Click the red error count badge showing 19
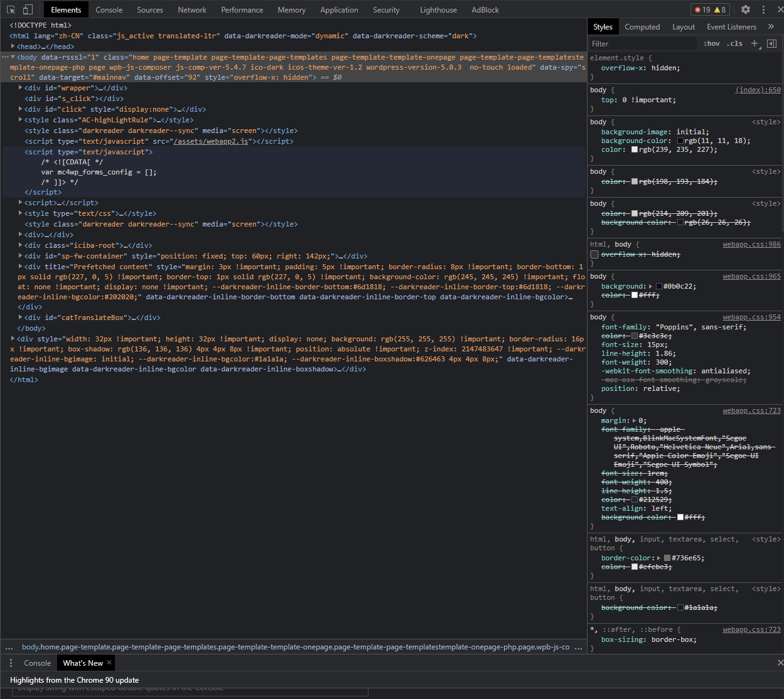The width and height of the screenshot is (784, 699). coord(702,10)
